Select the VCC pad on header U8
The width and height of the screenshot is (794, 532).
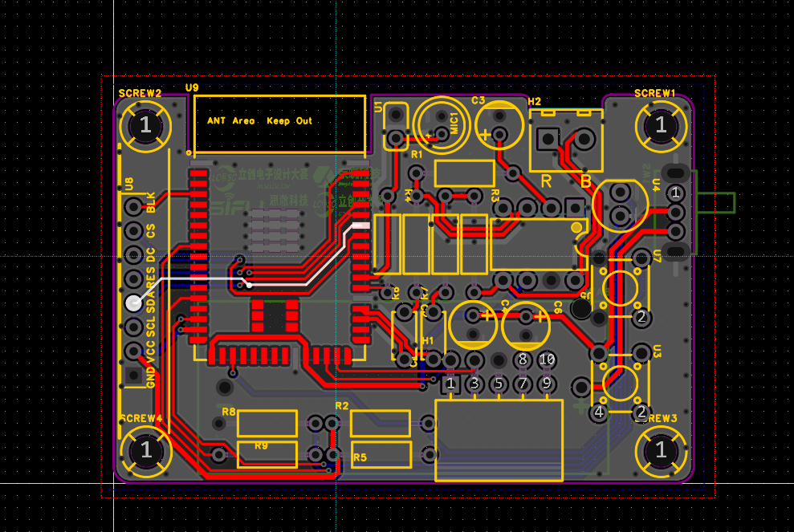pos(134,351)
